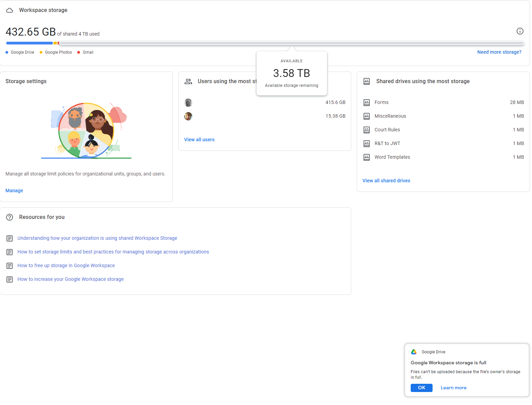The image size is (532, 405).
Task: Open How to set storage limits article
Action: coord(113,252)
